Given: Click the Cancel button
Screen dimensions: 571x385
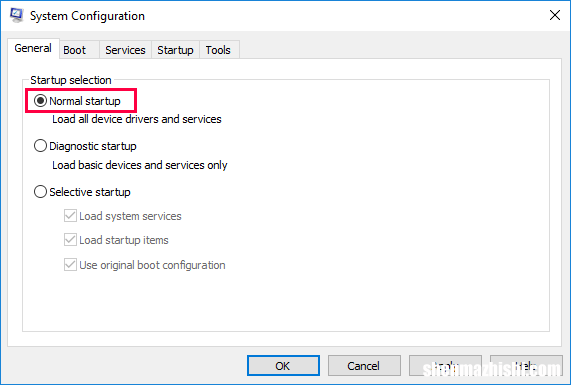Looking at the screenshot, I should (364, 366).
